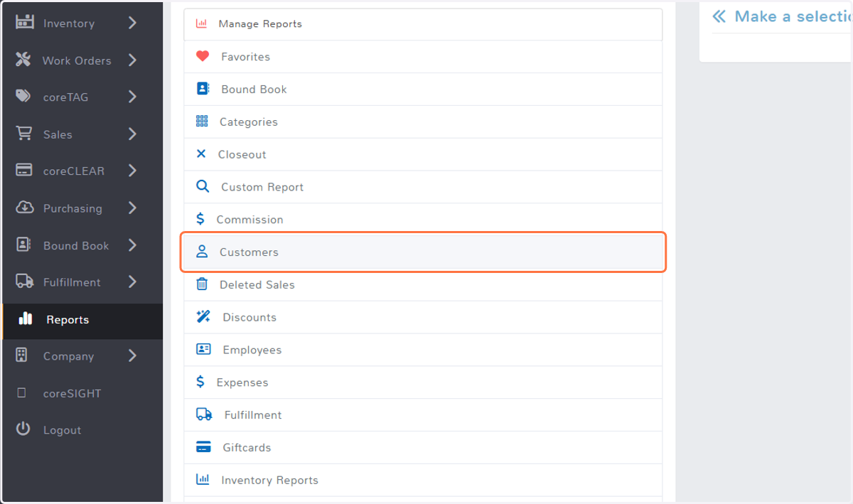Open the Deleted Sales report
Screen dimensions: 853x504
click(x=423, y=284)
